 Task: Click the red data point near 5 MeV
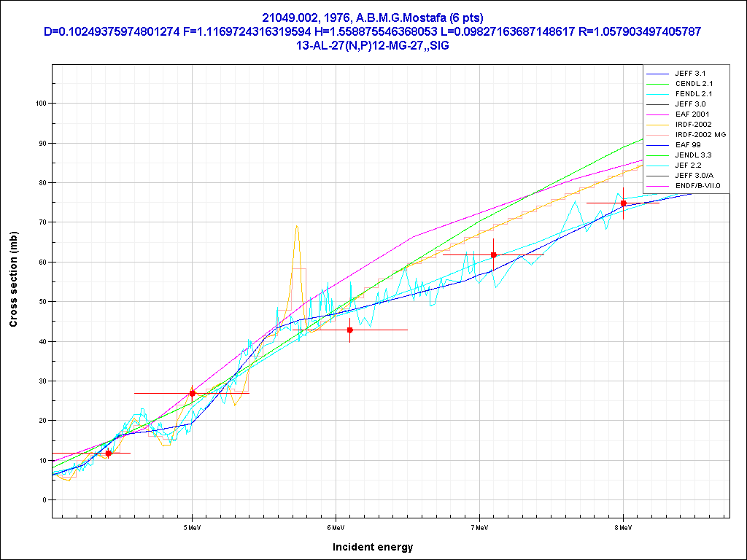[x=192, y=393]
